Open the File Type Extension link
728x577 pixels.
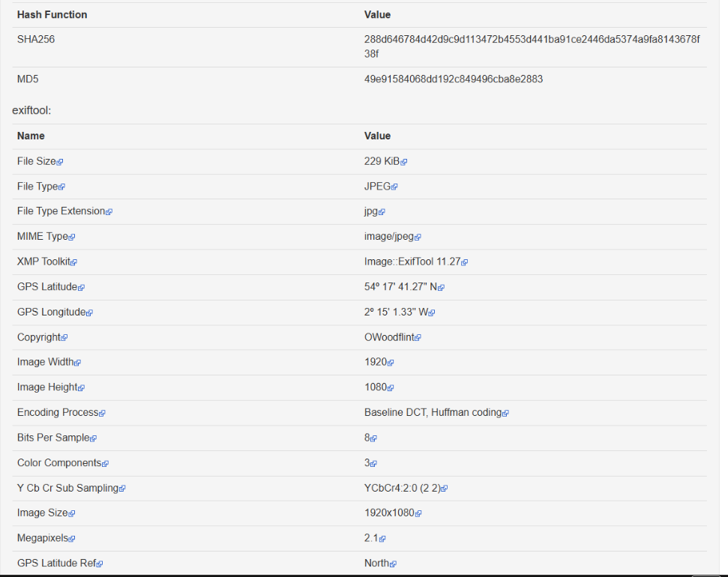point(61,211)
